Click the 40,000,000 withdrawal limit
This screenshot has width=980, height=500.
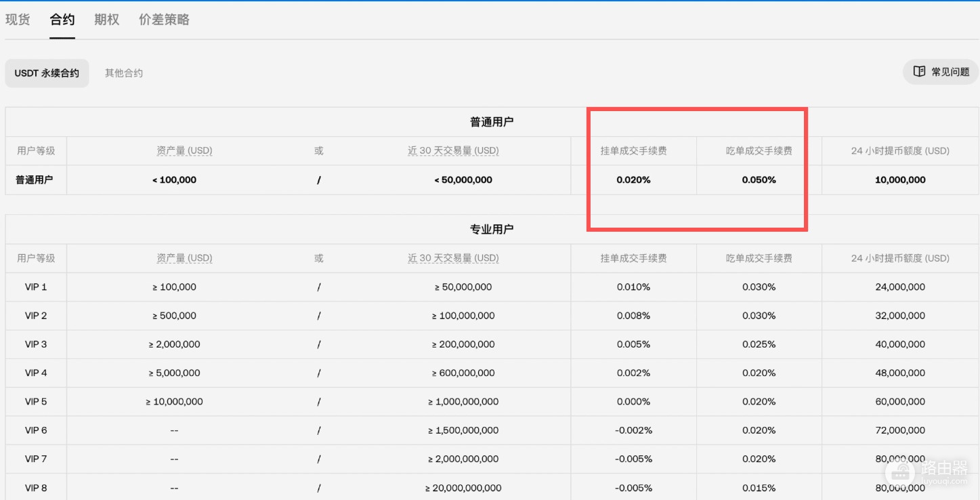click(x=900, y=344)
